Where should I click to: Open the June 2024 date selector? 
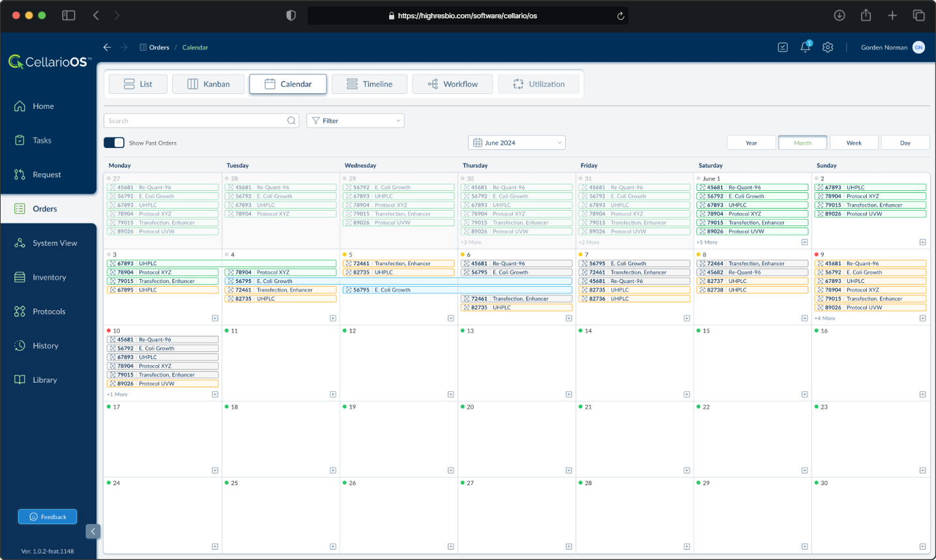click(x=516, y=142)
